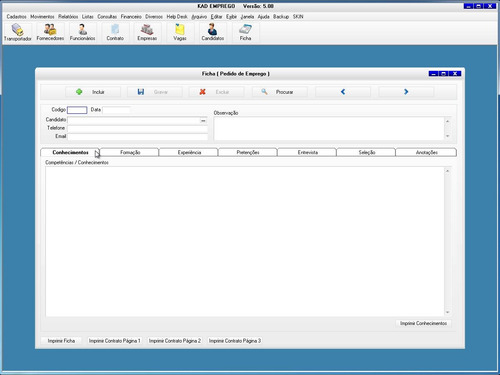Minimize the Ficha Pedido de Emprego window
Image resolution: width=500 pixels, height=375 pixels.
pyautogui.click(x=433, y=74)
